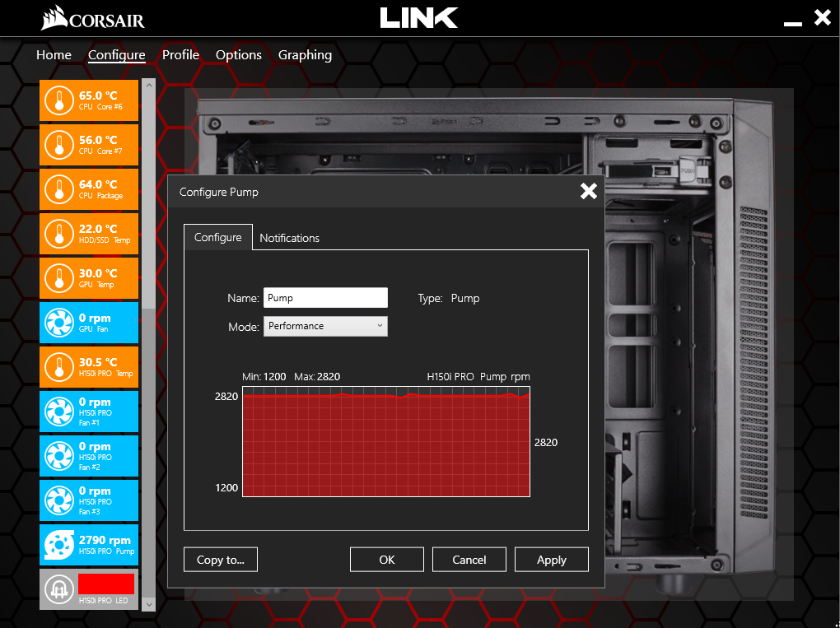Select the H150i PRO Fan #1 tile
The height and width of the screenshot is (628, 840).
point(89,412)
